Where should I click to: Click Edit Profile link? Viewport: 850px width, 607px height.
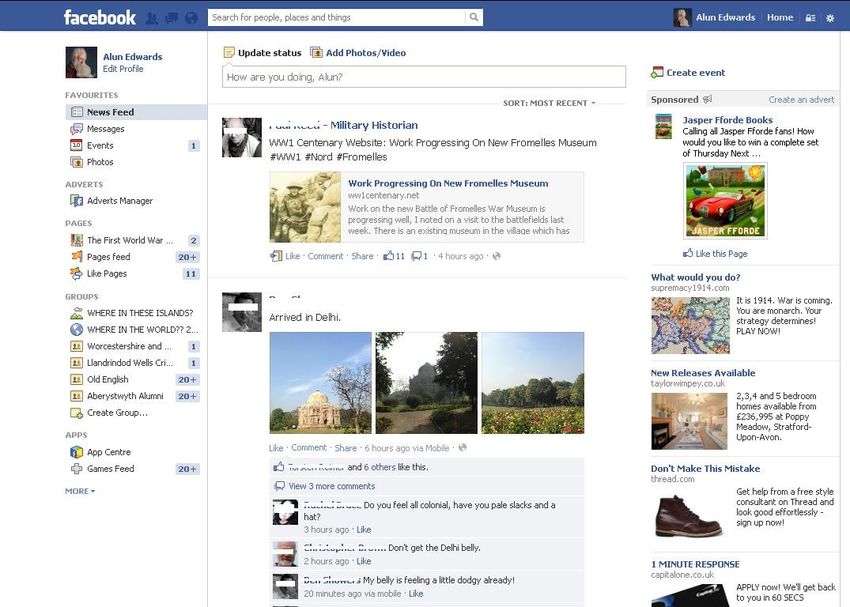[123, 69]
